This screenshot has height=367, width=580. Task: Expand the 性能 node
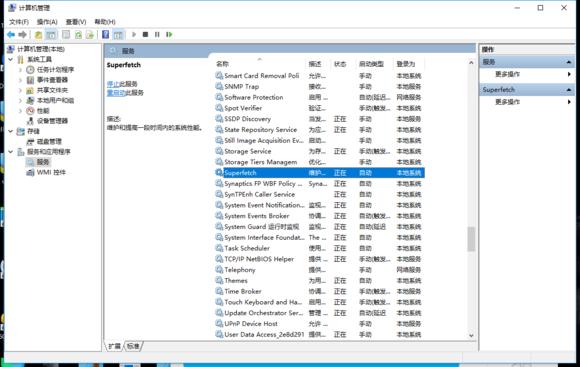tap(21, 111)
